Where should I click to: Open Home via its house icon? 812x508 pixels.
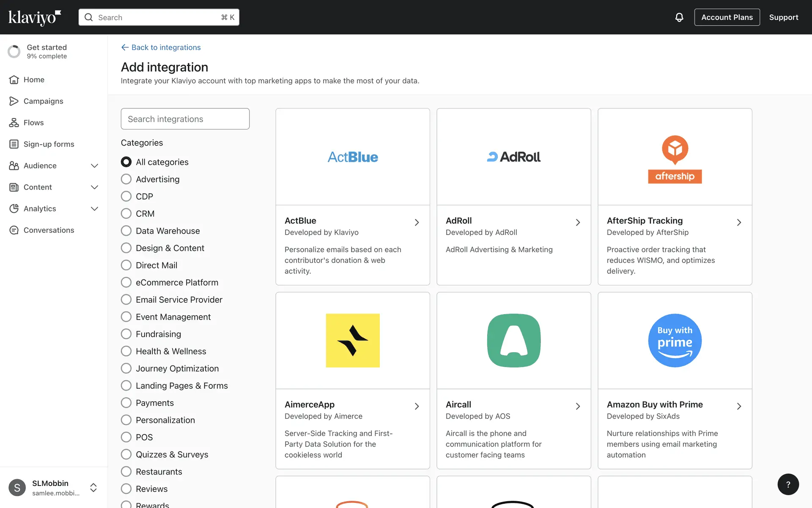(14, 80)
